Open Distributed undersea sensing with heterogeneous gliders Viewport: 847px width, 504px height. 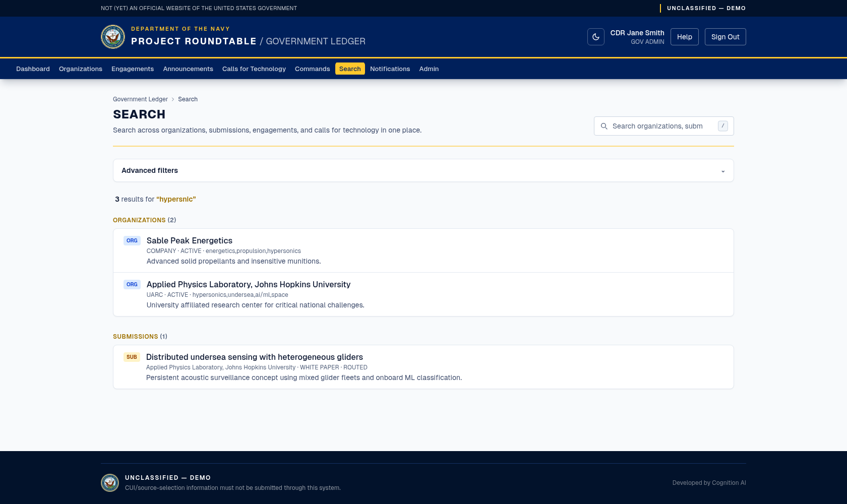point(255,357)
